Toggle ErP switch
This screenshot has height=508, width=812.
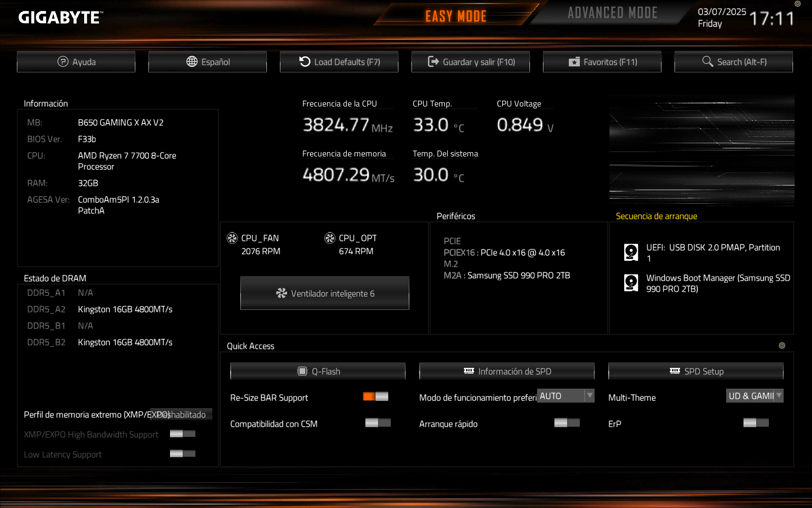[x=756, y=422]
